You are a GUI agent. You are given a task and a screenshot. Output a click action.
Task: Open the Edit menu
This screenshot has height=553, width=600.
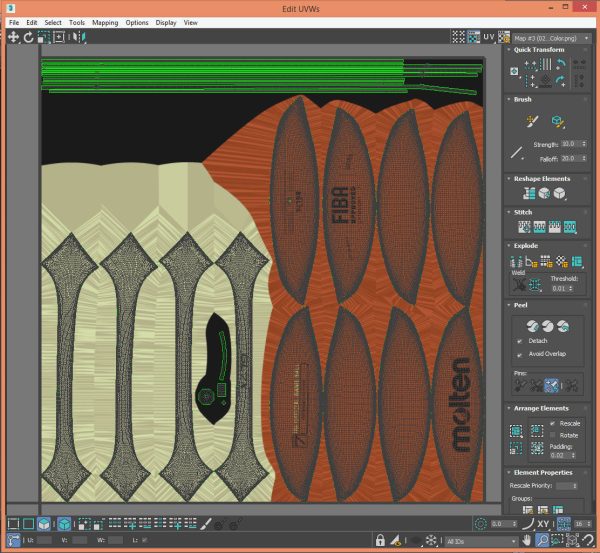click(x=32, y=23)
